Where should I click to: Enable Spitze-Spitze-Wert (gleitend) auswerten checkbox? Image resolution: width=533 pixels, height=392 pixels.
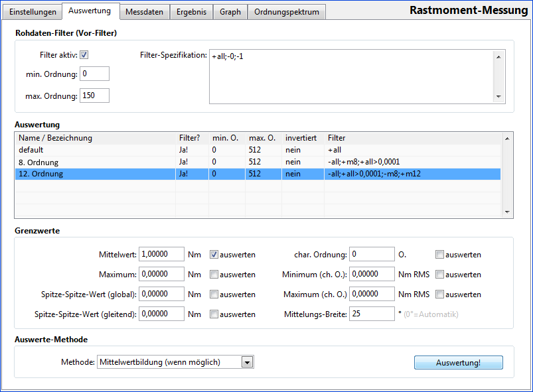(x=214, y=314)
